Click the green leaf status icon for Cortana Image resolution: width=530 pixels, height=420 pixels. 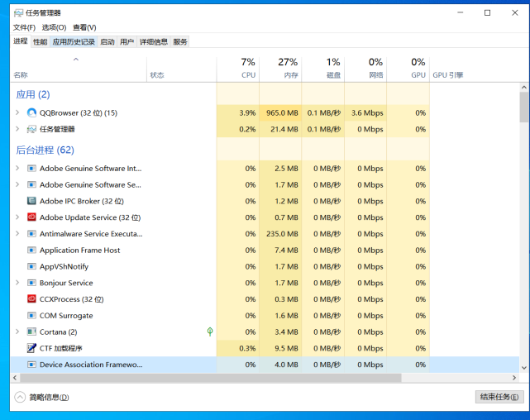pyautogui.click(x=210, y=332)
